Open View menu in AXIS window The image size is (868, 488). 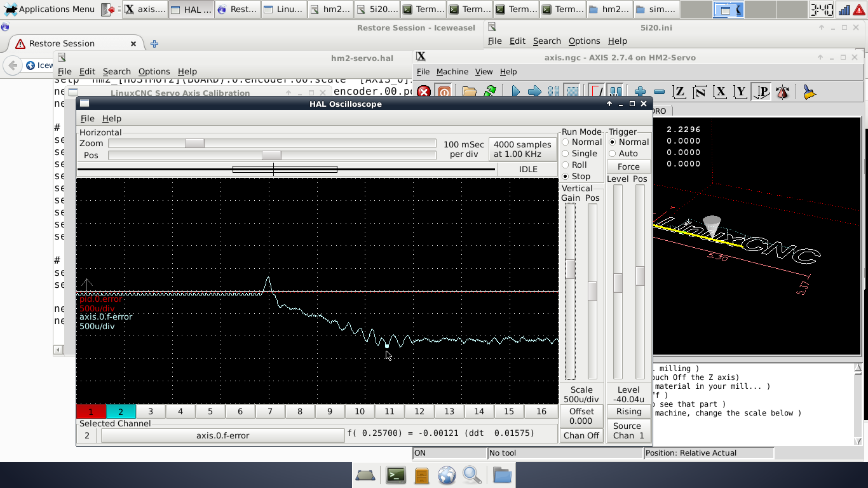[484, 72]
